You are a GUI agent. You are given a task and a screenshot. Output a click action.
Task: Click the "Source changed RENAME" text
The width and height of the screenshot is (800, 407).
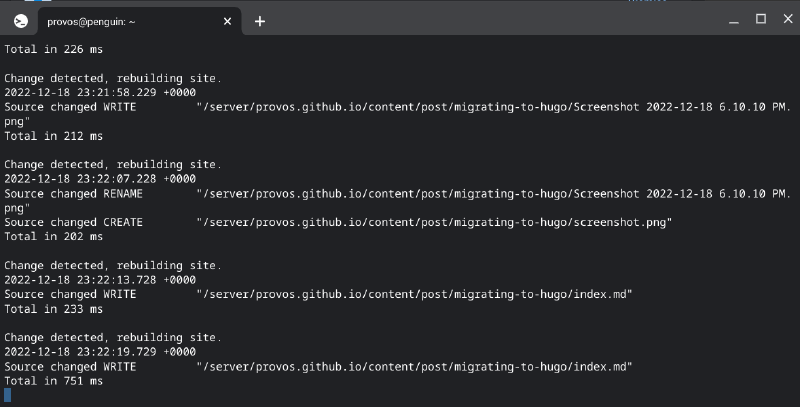tap(73, 194)
